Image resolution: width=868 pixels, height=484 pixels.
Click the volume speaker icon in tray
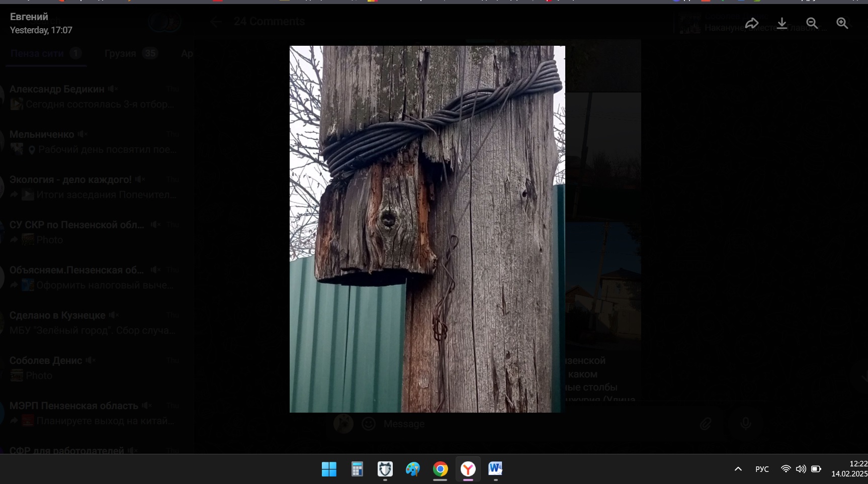pyautogui.click(x=801, y=469)
